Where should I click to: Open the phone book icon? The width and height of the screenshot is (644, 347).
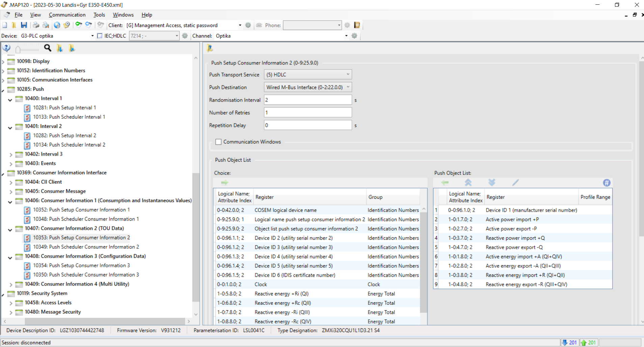[x=357, y=25]
